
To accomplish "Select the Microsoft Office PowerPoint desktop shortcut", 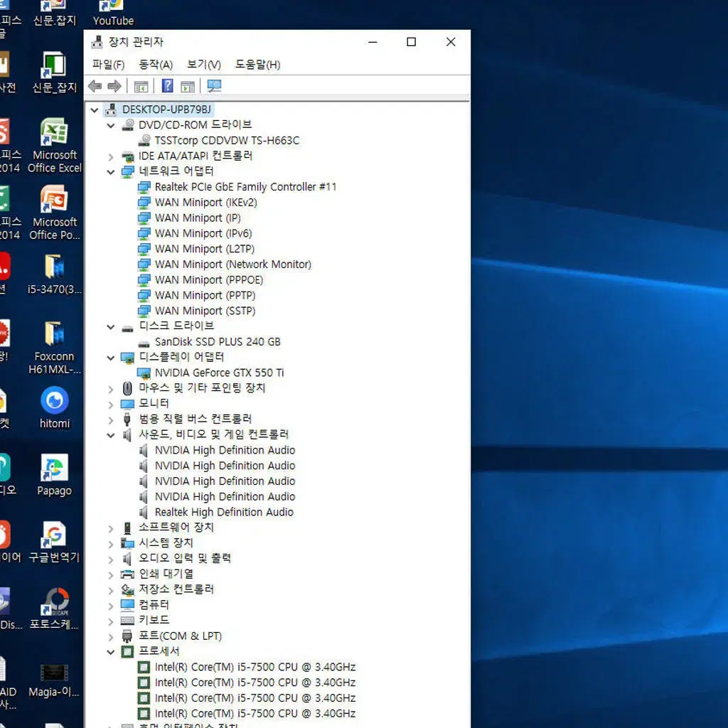I will click(54, 213).
